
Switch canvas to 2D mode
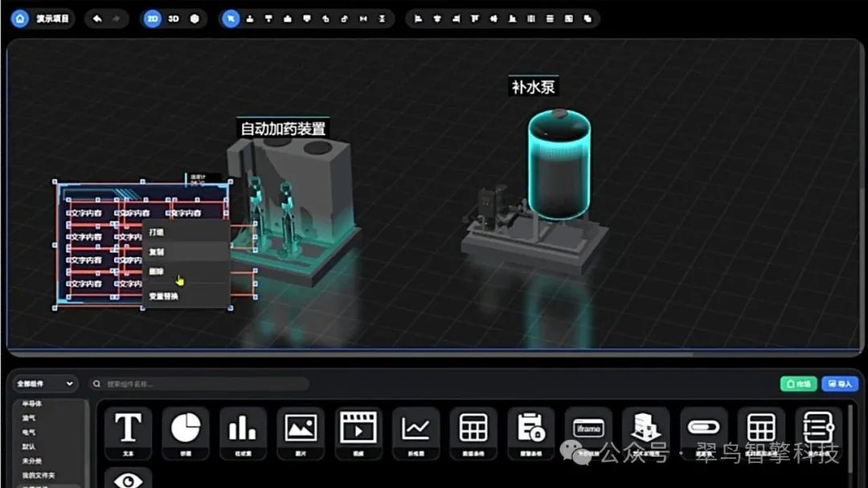(152, 18)
